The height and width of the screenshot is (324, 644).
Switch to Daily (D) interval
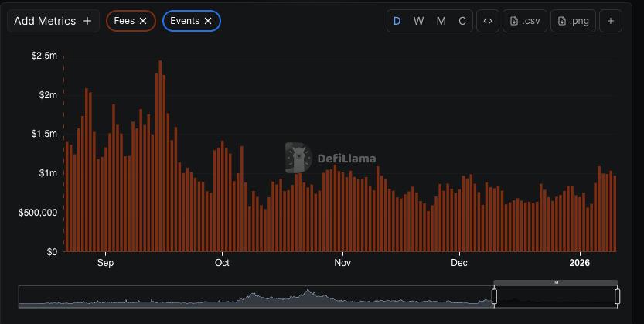click(397, 21)
